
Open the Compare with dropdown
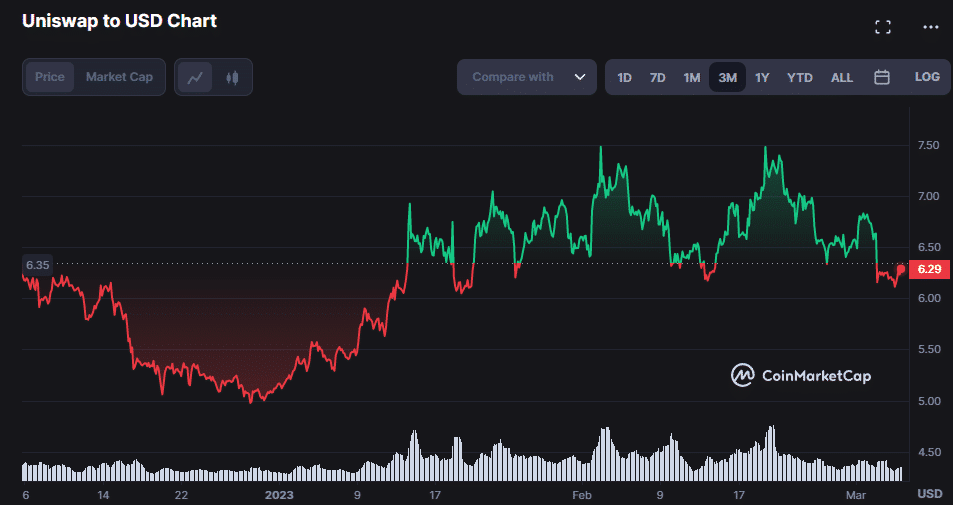pos(527,77)
